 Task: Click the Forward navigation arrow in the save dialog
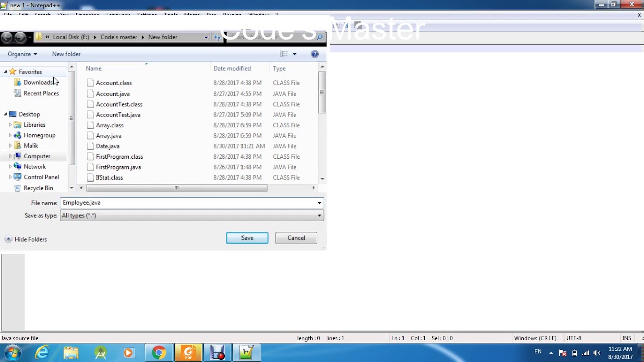coord(20,37)
